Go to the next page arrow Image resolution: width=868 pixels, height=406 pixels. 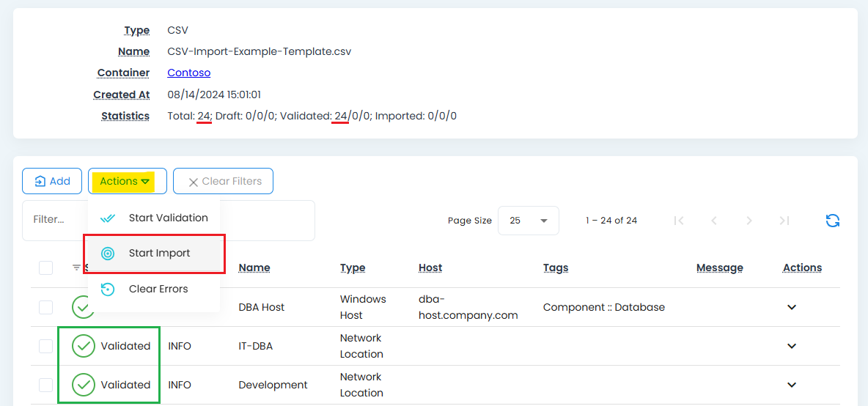tap(749, 221)
